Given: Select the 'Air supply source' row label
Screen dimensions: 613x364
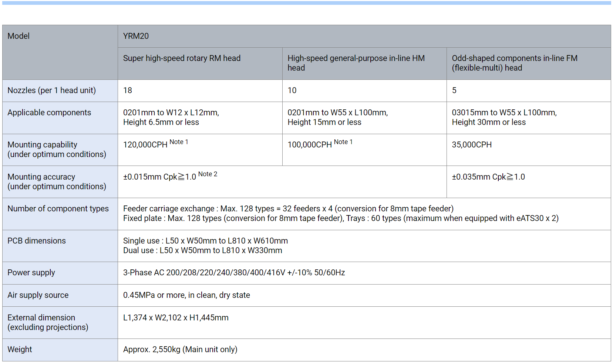Looking at the screenshot, I should click(60, 296).
